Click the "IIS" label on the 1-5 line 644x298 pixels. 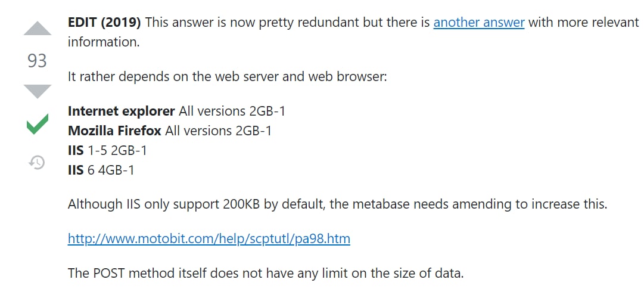click(76, 150)
